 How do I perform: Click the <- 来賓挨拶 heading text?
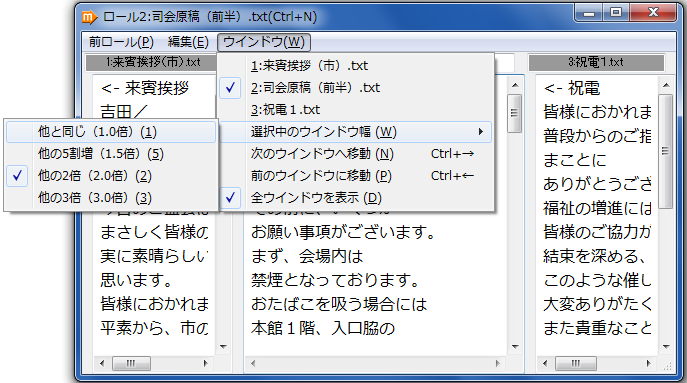[145, 88]
